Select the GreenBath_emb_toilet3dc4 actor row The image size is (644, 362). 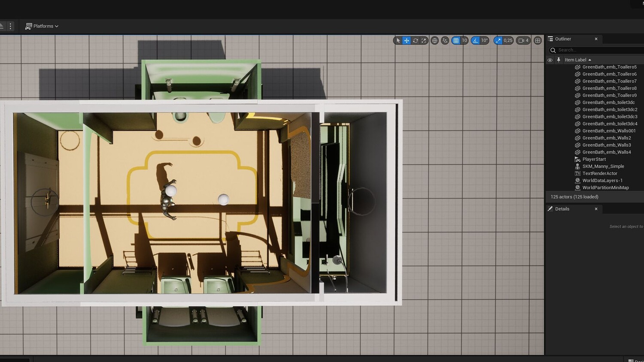point(610,124)
